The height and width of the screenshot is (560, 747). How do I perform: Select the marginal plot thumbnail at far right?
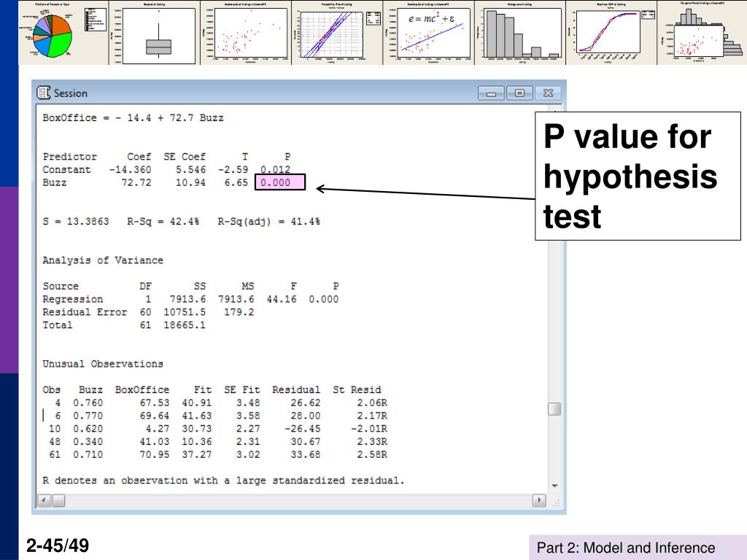pyautogui.click(x=703, y=33)
